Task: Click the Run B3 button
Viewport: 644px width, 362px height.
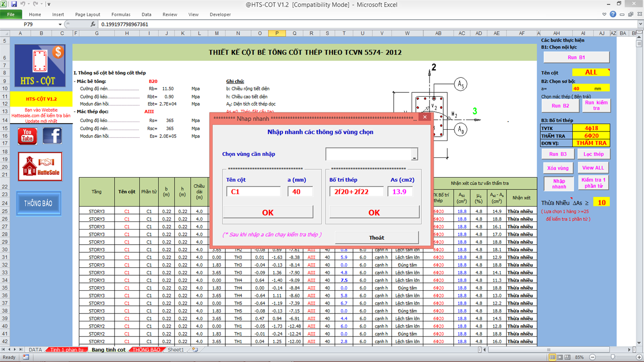Action: coord(558,154)
